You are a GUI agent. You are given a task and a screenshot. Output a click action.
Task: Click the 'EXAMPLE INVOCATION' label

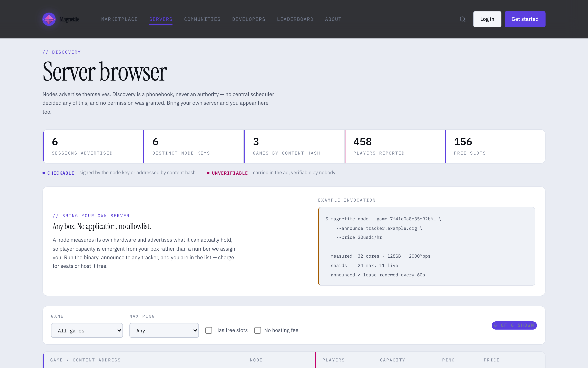point(347,200)
